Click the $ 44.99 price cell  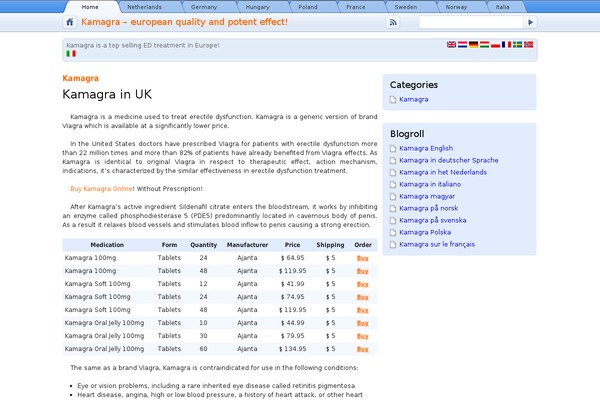pos(292,323)
